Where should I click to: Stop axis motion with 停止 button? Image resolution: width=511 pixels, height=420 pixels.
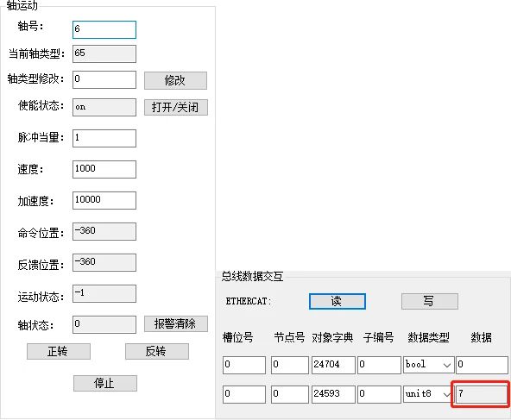pyautogui.click(x=105, y=383)
